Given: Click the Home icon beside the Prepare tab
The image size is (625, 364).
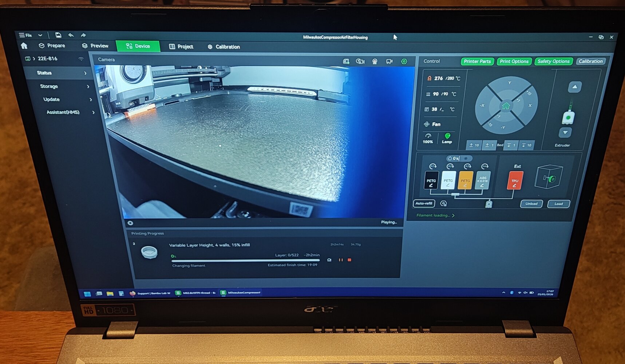Looking at the screenshot, I should click(x=24, y=45).
